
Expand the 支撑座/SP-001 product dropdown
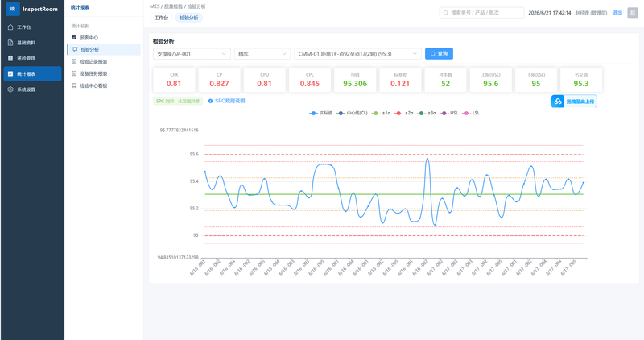[x=192, y=54]
